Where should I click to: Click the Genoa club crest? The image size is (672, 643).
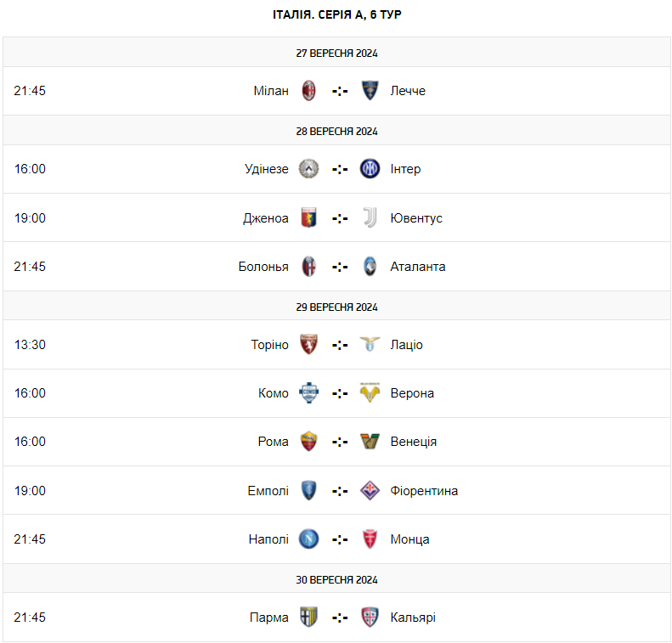309,218
